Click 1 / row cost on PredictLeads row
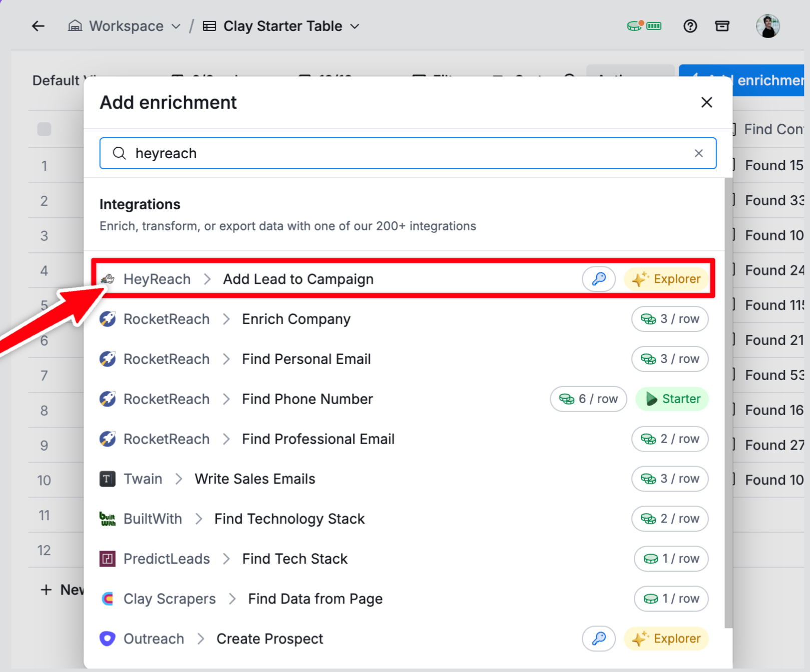Image resolution: width=810 pixels, height=672 pixels. 671,559
